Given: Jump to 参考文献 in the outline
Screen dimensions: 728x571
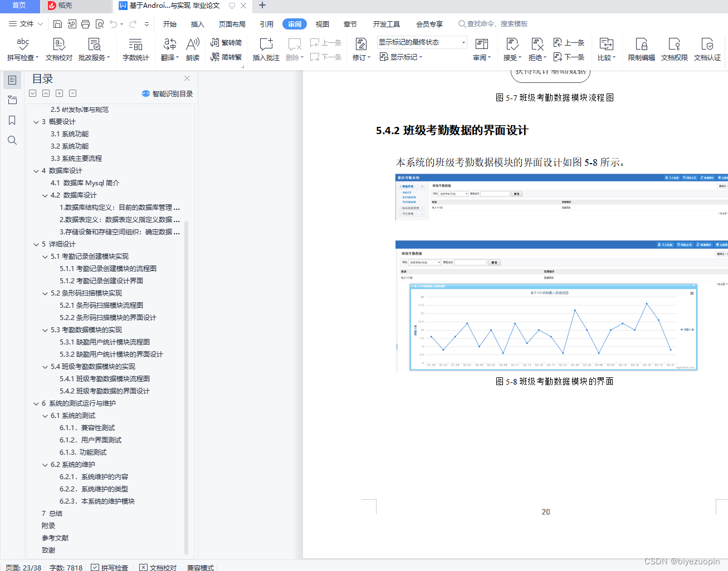Looking at the screenshot, I should [55, 538].
